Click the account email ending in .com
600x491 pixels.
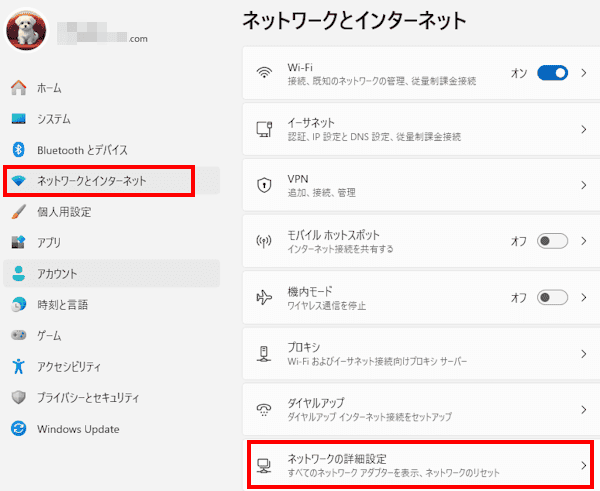tap(102, 33)
